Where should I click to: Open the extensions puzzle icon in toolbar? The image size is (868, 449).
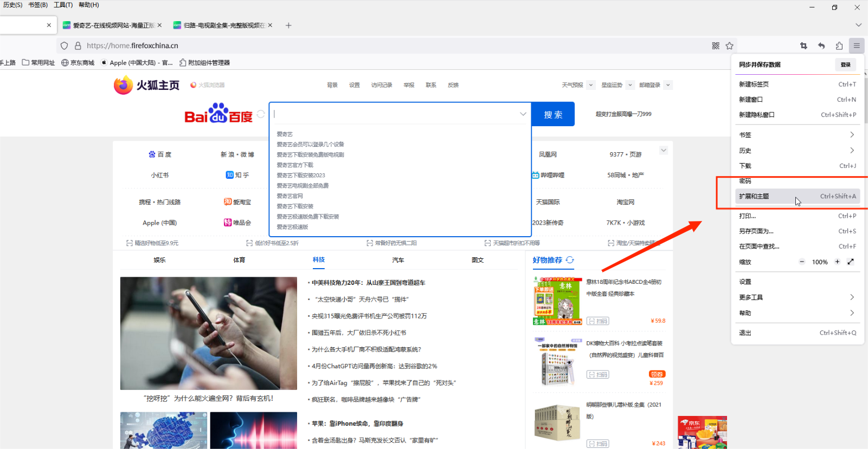tap(839, 46)
